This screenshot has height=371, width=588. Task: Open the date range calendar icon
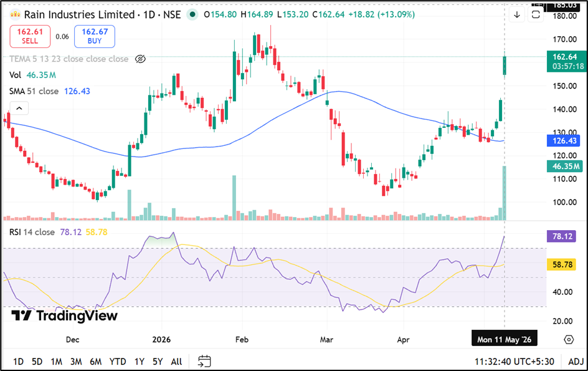204,361
